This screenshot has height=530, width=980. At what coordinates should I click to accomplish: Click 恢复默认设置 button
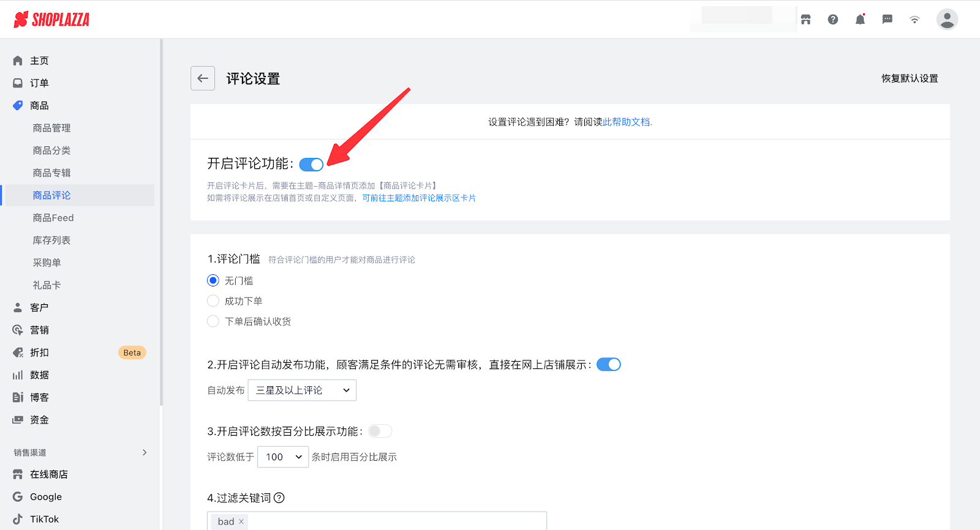pos(910,78)
